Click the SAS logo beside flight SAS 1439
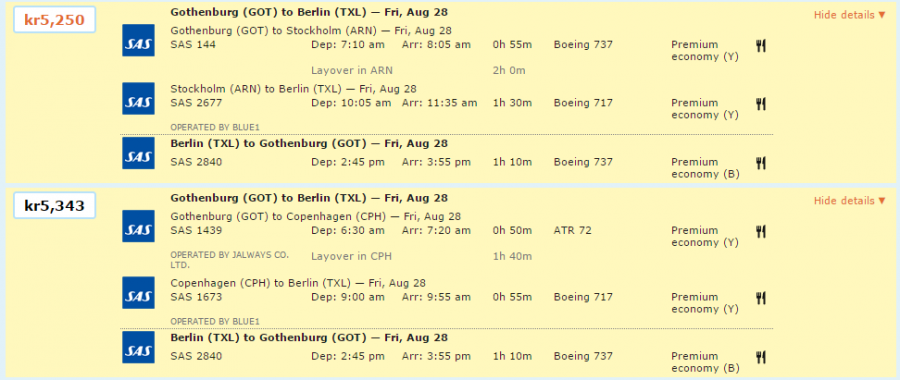This screenshot has width=900, height=380. click(138, 226)
